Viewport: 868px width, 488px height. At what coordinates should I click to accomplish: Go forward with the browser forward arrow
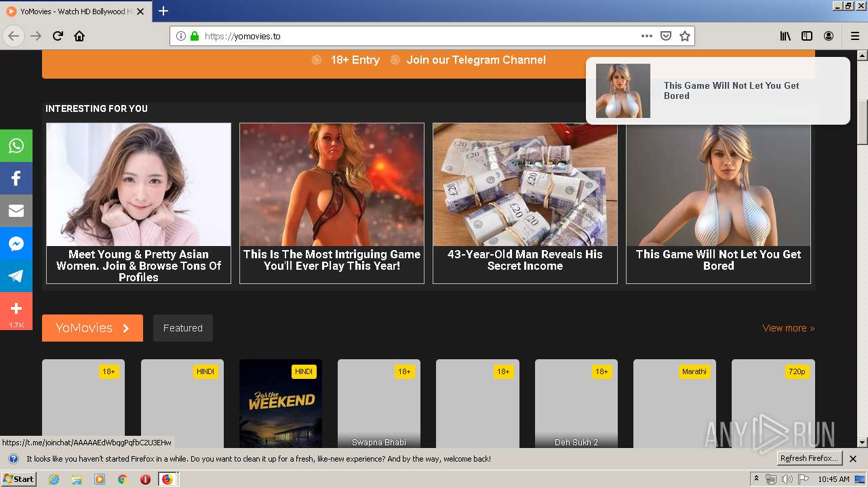(37, 36)
